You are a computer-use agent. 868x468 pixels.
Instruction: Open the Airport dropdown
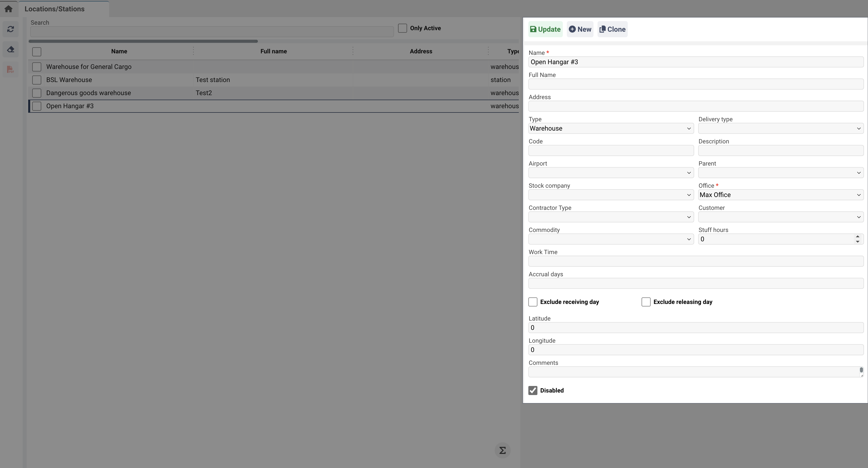pyautogui.click(x=611, y=173)
